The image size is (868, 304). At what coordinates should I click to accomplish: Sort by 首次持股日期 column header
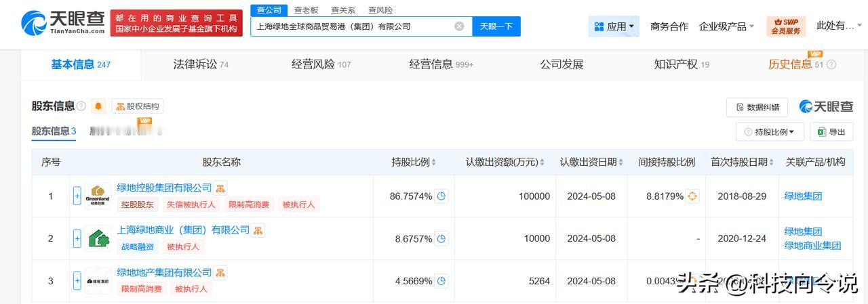click(x=742, y=162)
